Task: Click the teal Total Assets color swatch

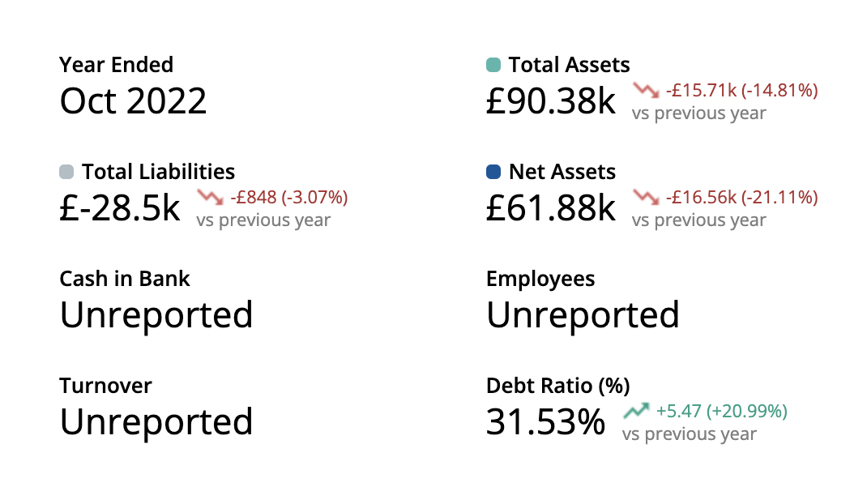Action: (x=493, y=65)
